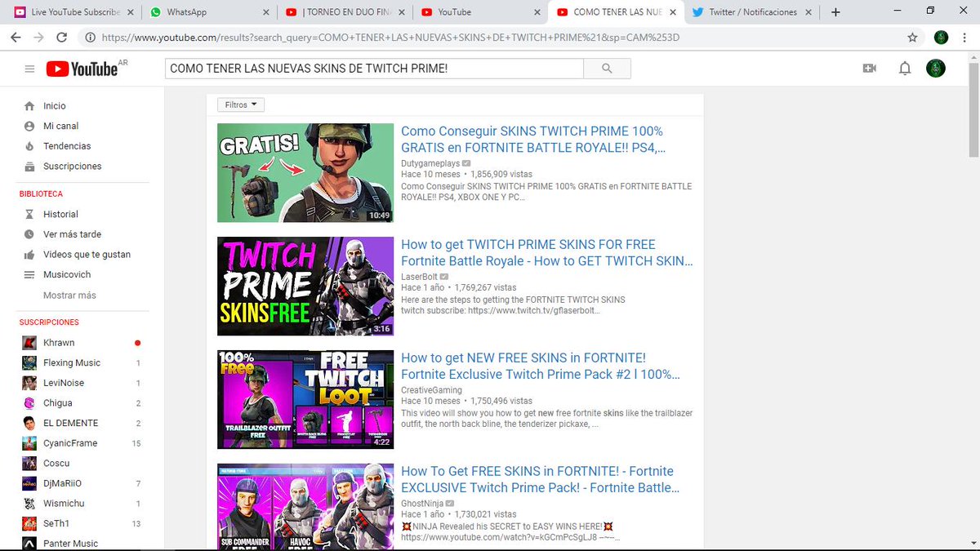Open How to get TWITCH PRIME SKINS FOR FREE title
The image size is (980, 551).
pos(547,253)
